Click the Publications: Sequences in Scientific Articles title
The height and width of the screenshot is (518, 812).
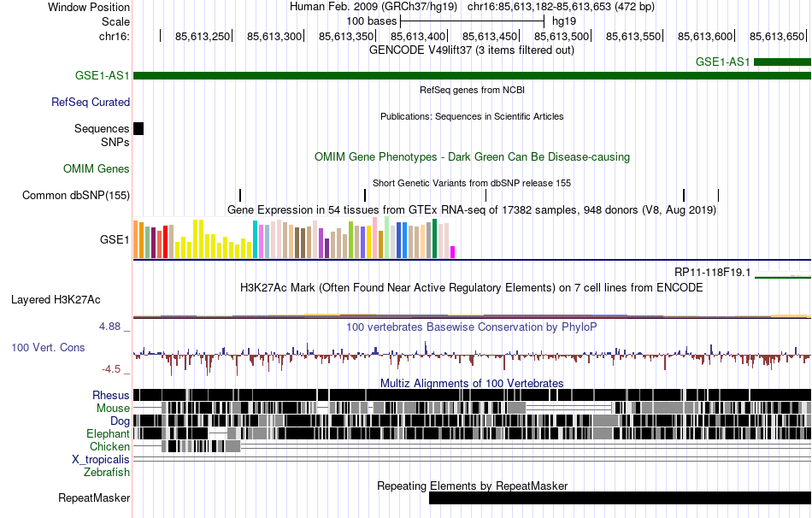pos(472,116)
